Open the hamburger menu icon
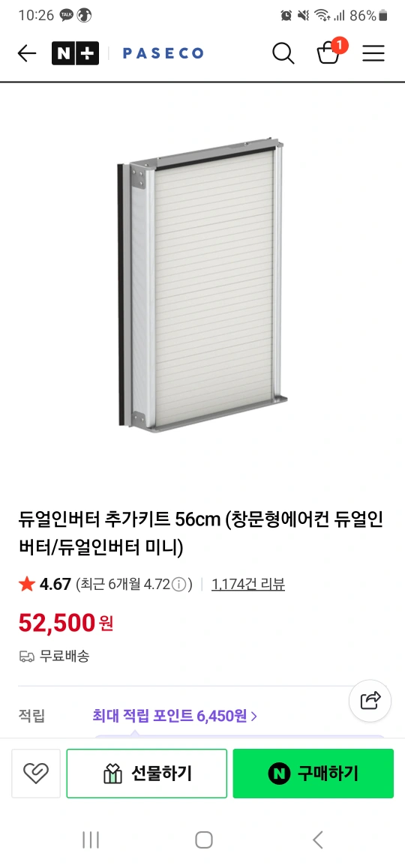 pos(373,53)
